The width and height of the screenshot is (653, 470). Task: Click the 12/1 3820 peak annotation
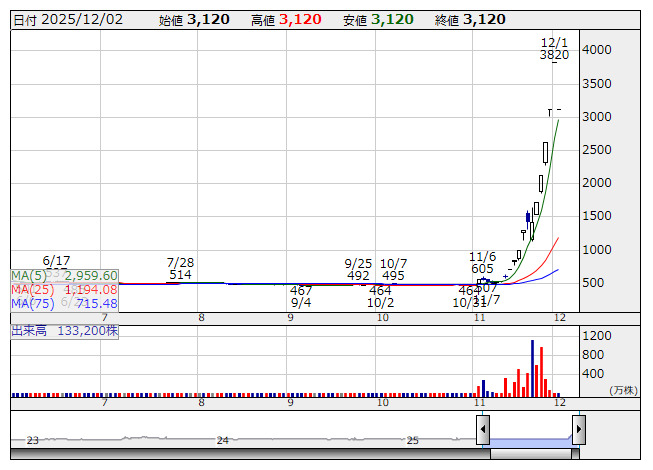click(553, 49)
